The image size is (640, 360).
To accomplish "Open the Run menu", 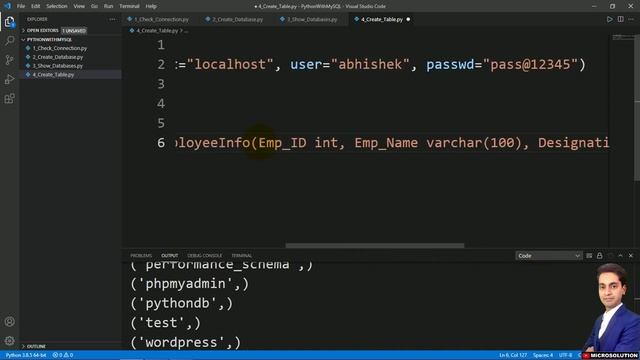I will [x=108, y=6].
